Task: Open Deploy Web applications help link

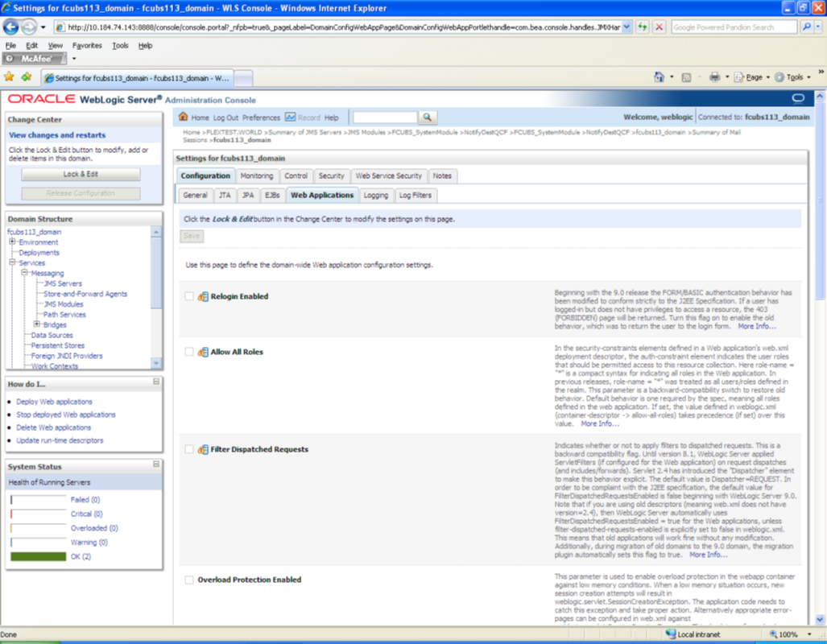Action: 54,402
